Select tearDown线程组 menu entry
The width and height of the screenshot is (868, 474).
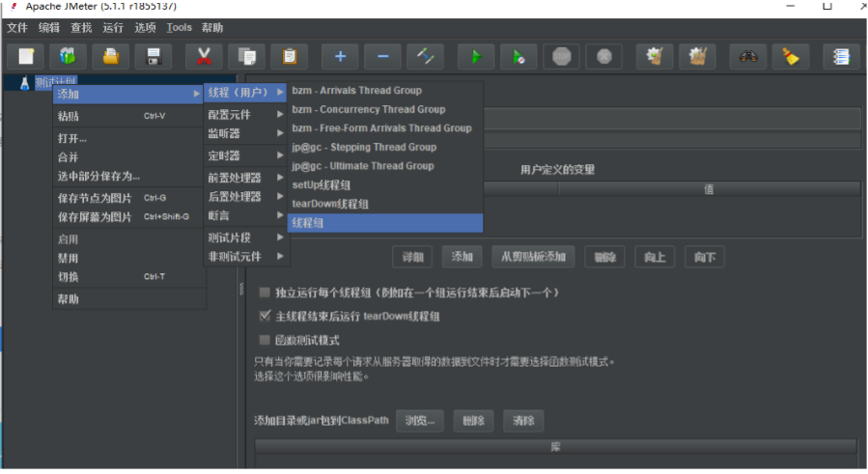coord(384,204)
